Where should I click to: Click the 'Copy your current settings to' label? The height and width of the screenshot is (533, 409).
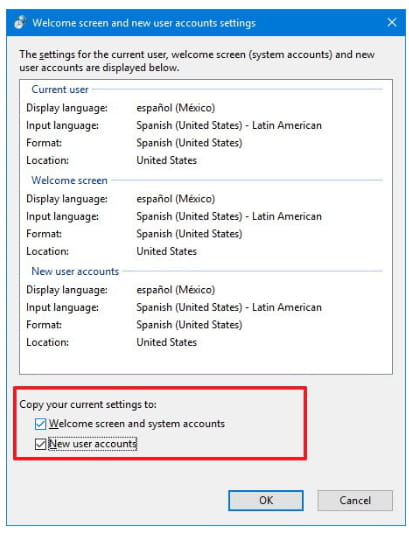click(88, 405)
